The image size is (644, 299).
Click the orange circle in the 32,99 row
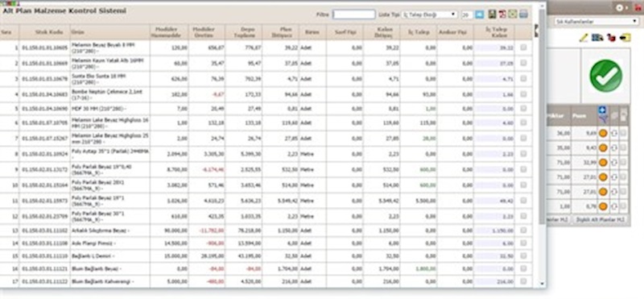click(x=602, y=163)
